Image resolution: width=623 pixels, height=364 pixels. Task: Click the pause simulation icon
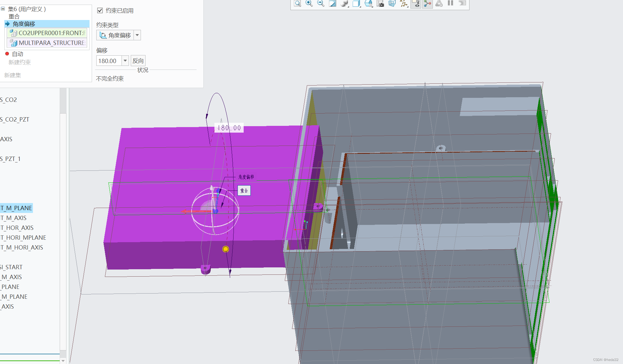[x=450, y=3]
